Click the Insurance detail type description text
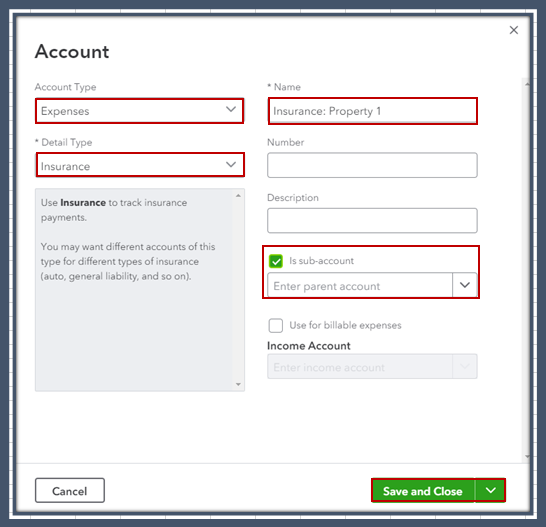546x527 pixels. coord(128,239)
